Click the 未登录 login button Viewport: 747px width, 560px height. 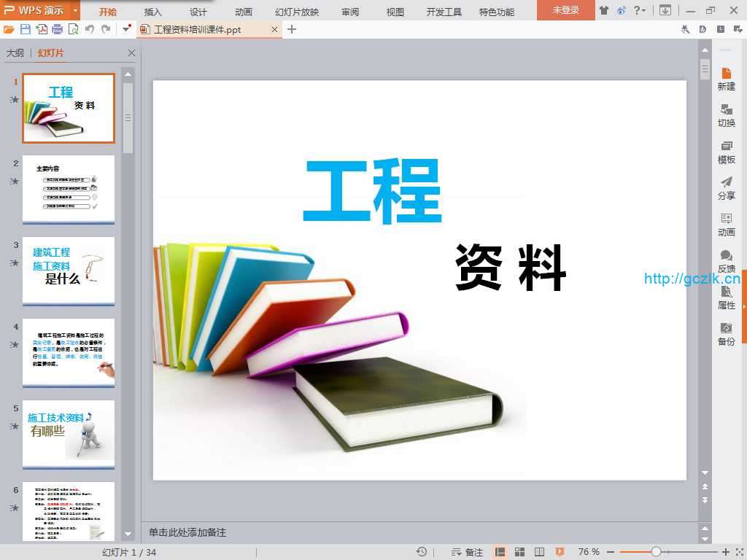(565, 10)
